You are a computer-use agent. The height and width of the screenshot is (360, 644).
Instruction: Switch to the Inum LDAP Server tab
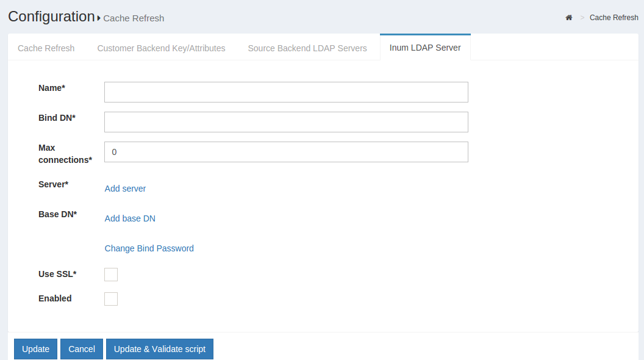click(x=425, y=47)
